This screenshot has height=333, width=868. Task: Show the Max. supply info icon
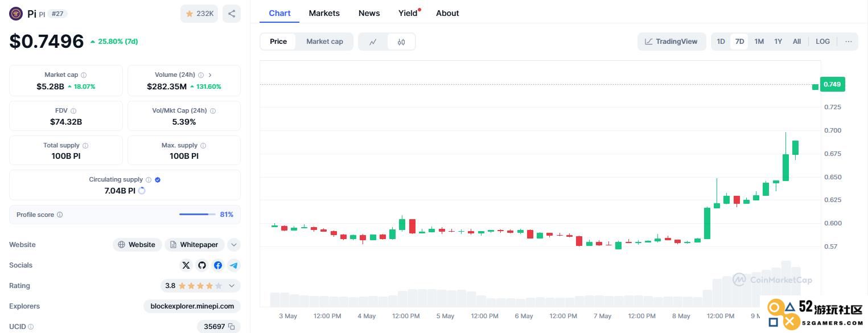(203, 146)
